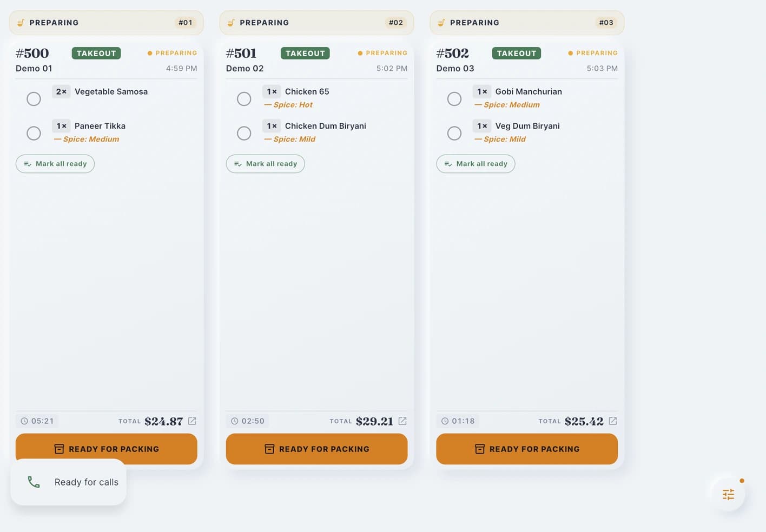The height and width of the screenshot is (532, 766).
Task: Check off Chicken 65 item
Action: (244, 99)
